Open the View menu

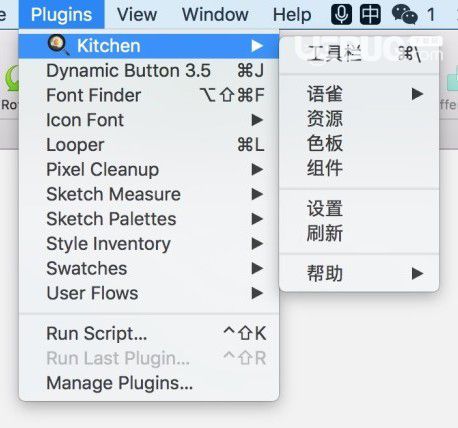(137, 15)
